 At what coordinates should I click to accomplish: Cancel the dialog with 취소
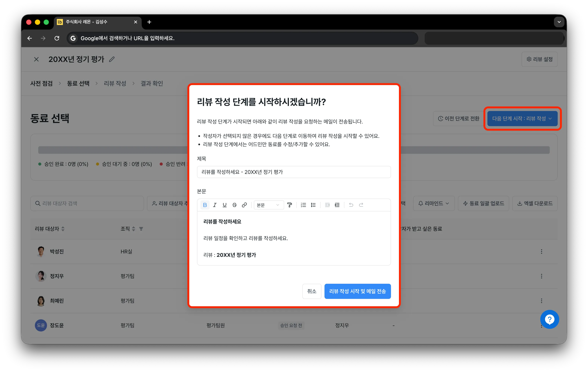[312, 291]
